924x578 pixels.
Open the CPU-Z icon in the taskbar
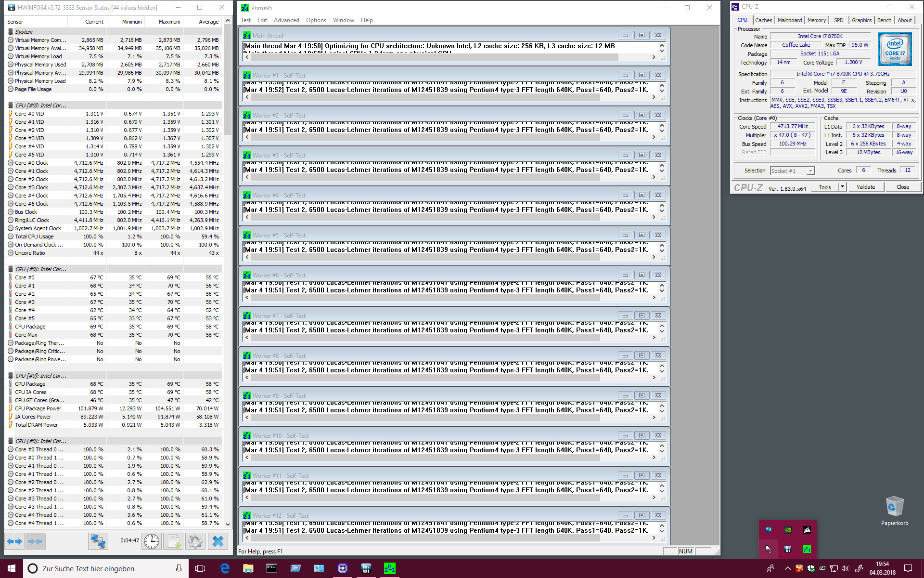[x=342, y=568]
